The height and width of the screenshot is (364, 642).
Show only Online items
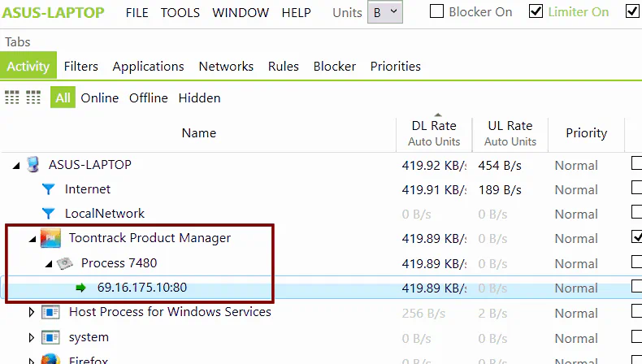coord(99,98)
